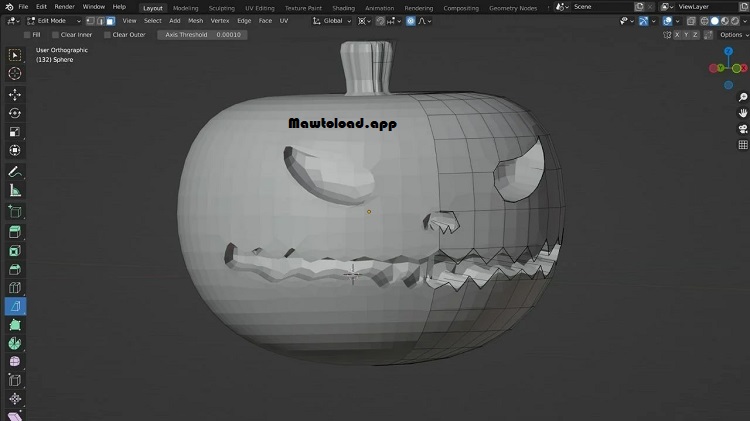This screenshot has height=421, width=750.
Task: Select the Bevel tool
Action: (15, 269)
